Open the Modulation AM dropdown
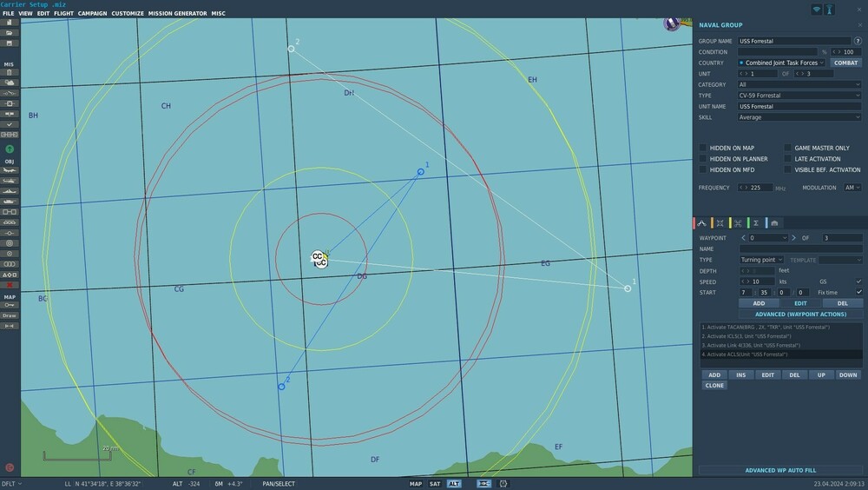The height and width of the screenshot is (490, 868). 852,188
